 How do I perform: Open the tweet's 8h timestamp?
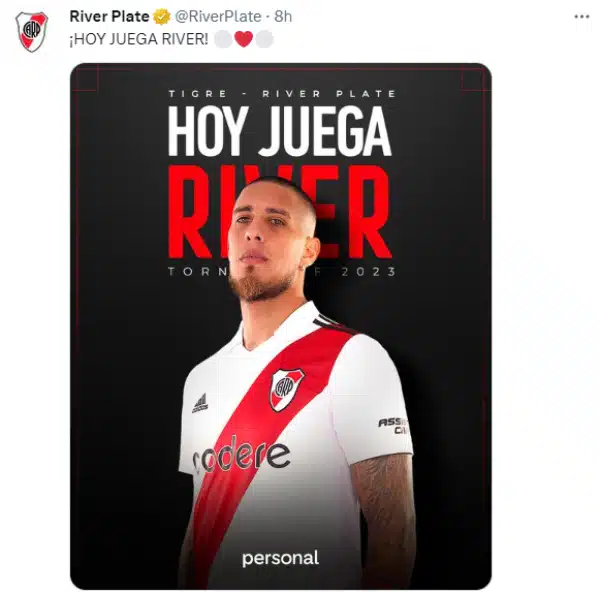pyautogui.click(x=283, y=16)
